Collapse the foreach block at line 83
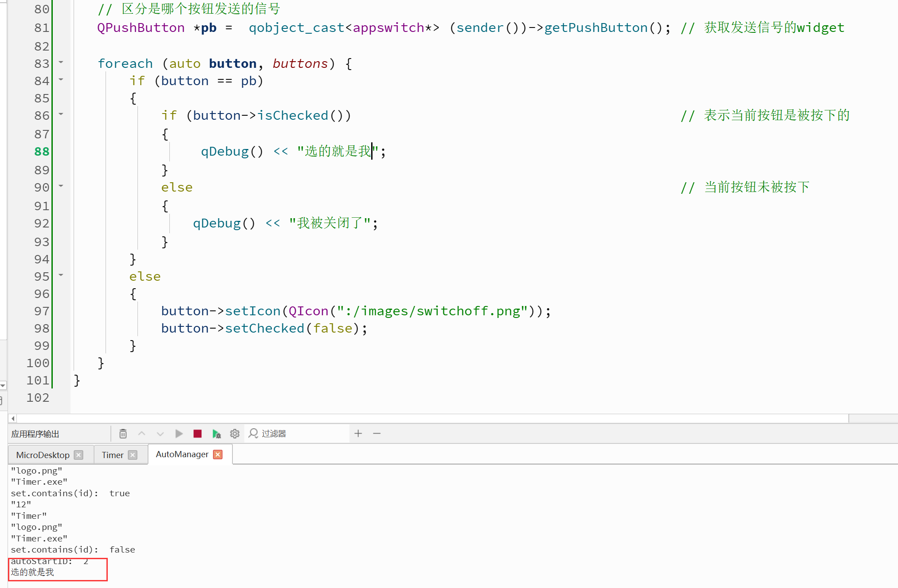The height and width of the screenshot is (588, 898). pyautogui.click(x=61, y=62)
